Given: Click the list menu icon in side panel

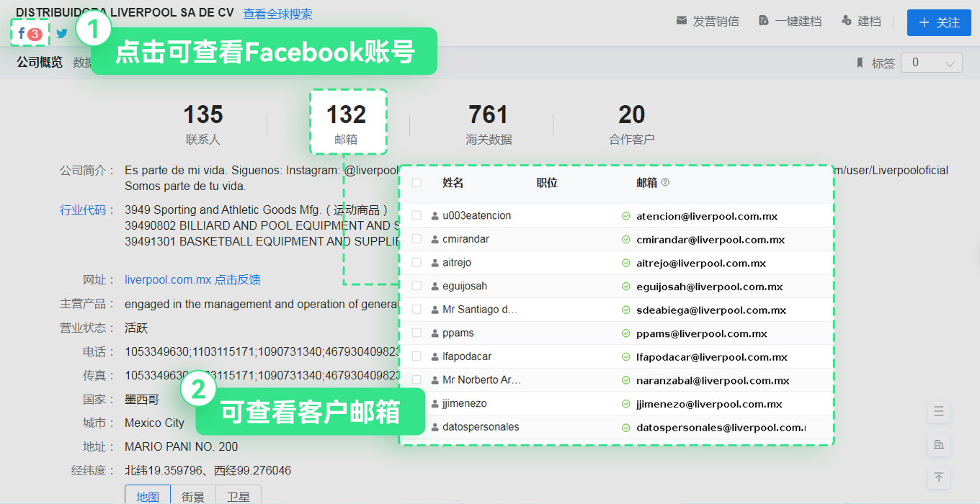Looking at the screenshot, I should (x=939, y=412).
